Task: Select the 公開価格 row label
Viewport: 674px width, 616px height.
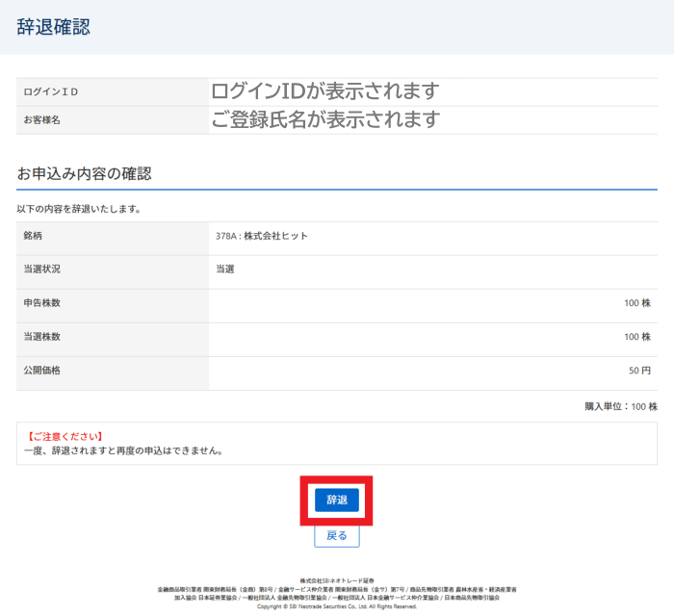Action: click(x=42, y=370)
